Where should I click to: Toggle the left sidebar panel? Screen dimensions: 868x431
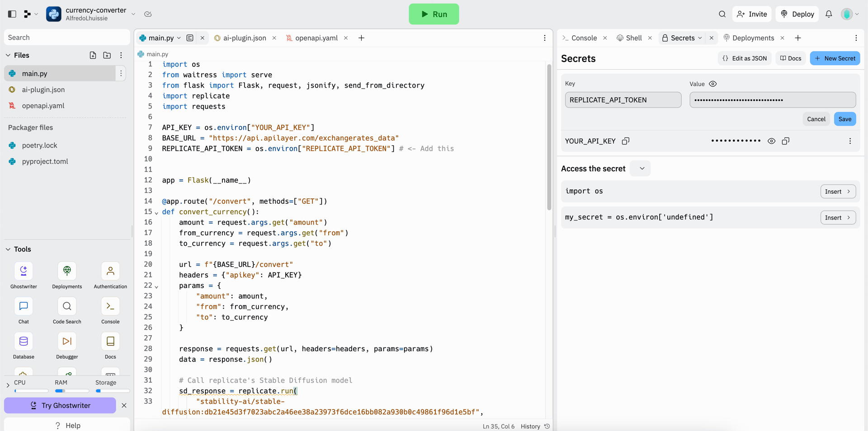tap(12, 14)
